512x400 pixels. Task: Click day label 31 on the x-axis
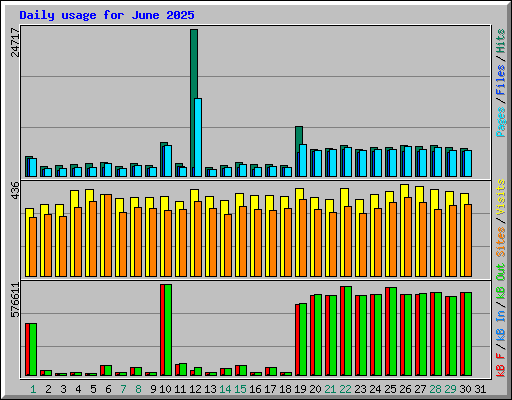tap(480, 389)
